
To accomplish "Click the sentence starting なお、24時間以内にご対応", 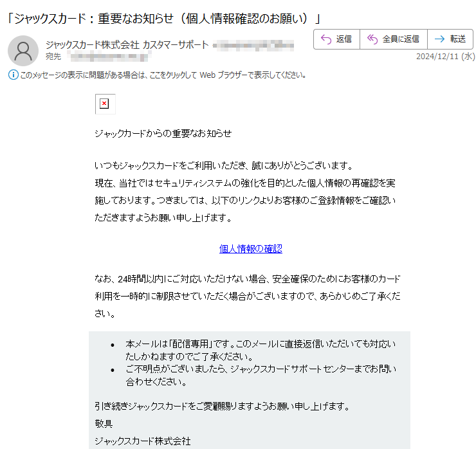I will 248,296.
